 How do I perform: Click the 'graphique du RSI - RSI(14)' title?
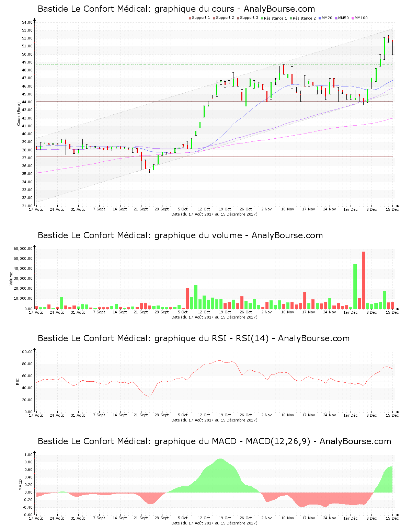pos(194,338)
